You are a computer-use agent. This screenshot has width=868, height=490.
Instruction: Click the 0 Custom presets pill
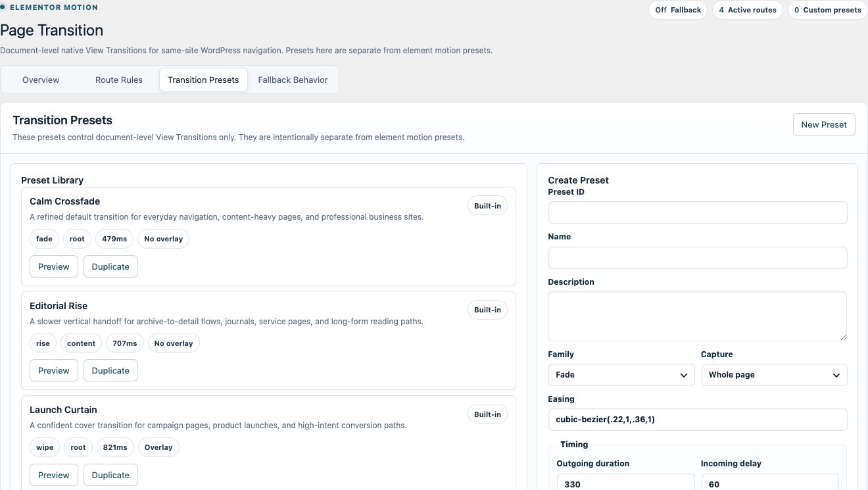(x=827, y=10)
